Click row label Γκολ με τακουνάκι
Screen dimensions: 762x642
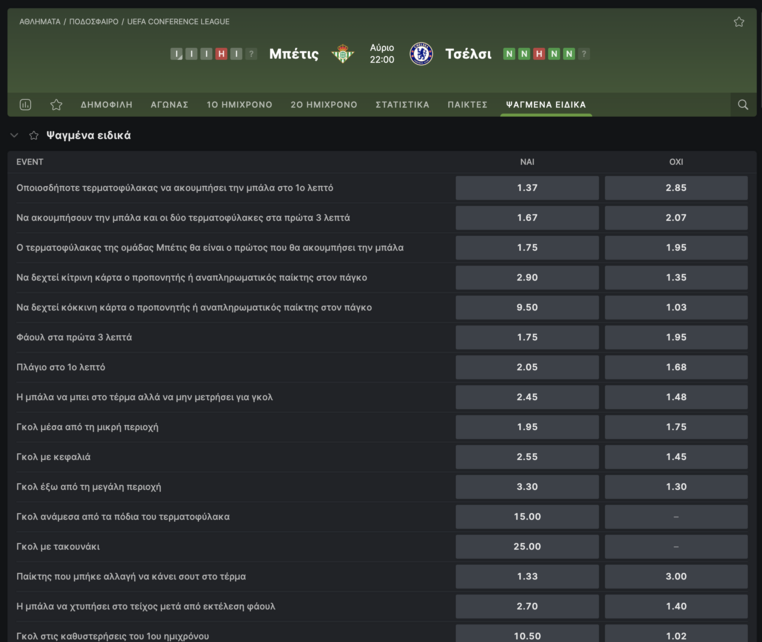coord(58,547)
